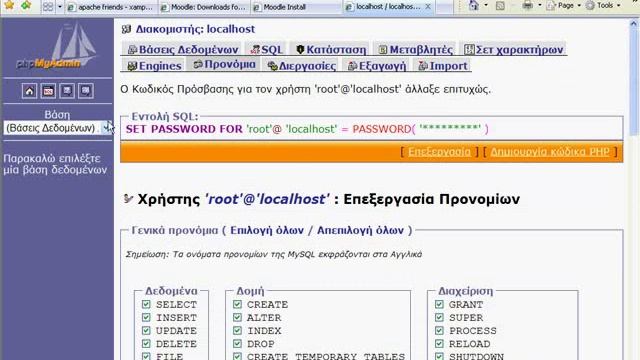Screen dimensions: 640x360
Task: Click the browser Home icon
Action: pos(474,5)
